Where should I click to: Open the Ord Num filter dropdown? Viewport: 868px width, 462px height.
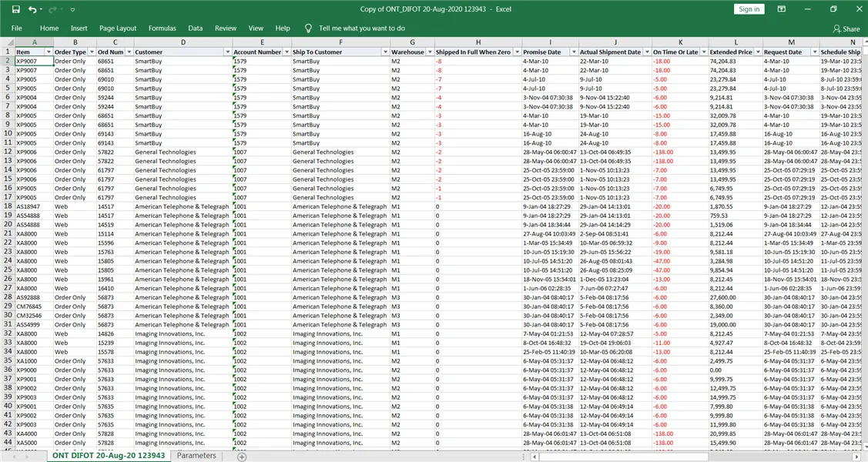pos(129,52)
